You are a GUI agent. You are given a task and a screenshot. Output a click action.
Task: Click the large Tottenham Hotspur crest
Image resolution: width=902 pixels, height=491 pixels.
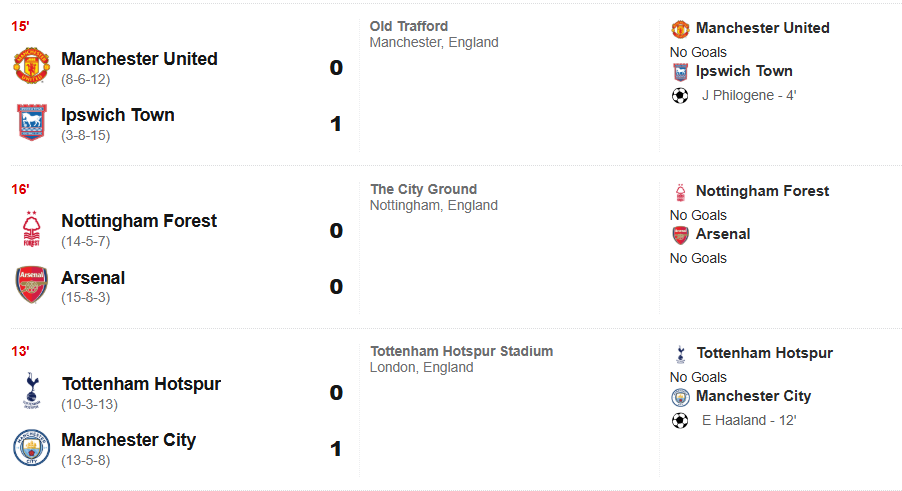pyautogui.click(x=31, y=391)
